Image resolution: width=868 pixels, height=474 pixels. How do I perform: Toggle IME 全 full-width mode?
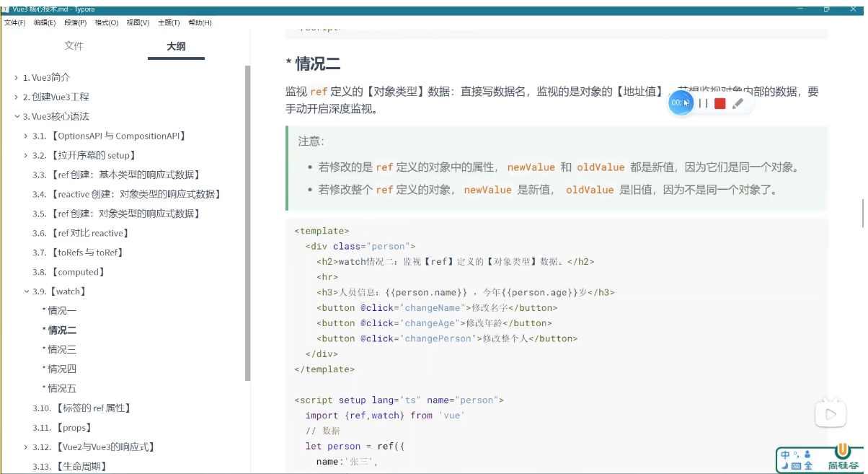click(808, 466)
